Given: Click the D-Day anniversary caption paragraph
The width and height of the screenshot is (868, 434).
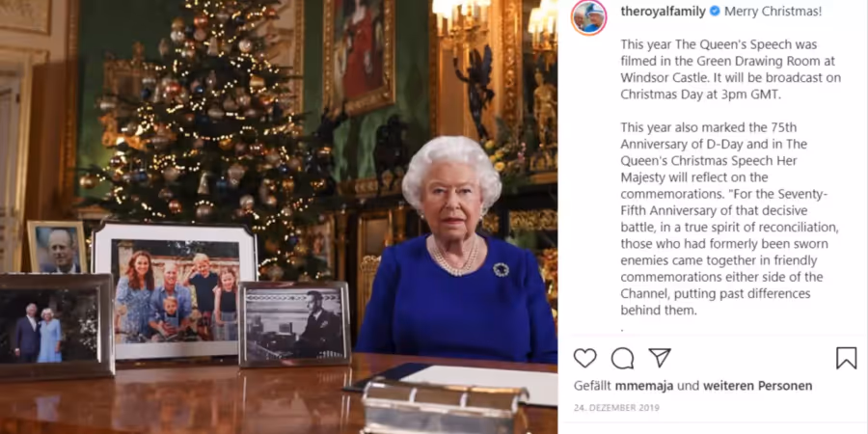Looking at the screenshot, I should pyautogui.click(x=730, y=219).
